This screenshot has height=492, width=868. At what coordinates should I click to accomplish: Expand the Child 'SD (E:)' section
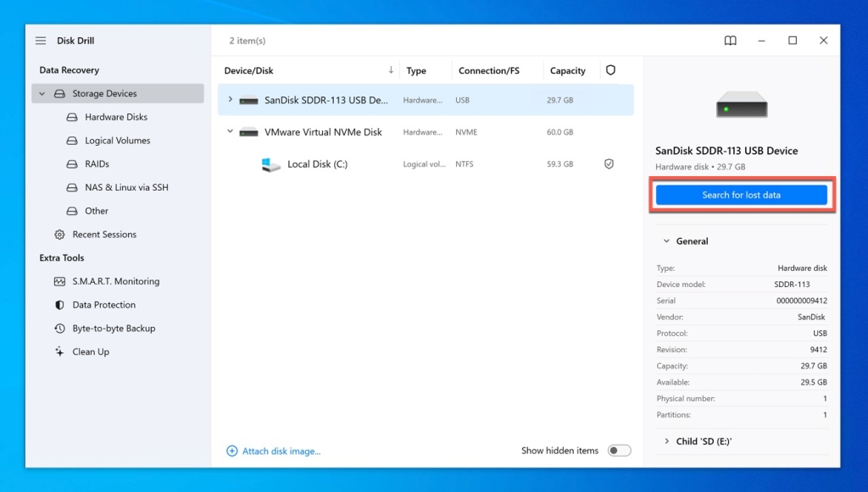point(666,440)
